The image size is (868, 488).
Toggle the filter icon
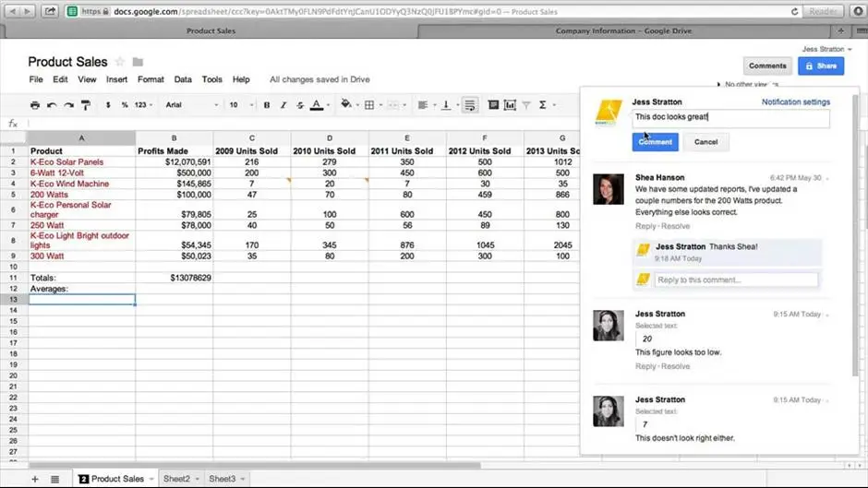point(526,104)
